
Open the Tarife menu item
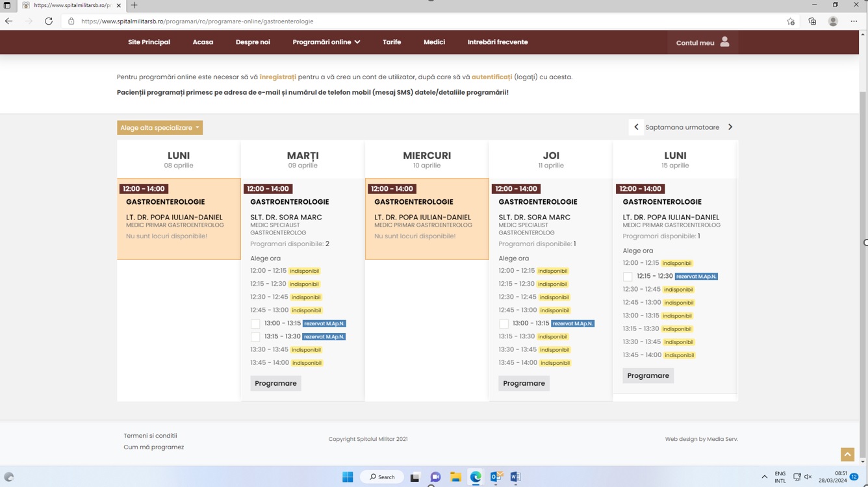pyautogui.click(x=392, y=42)
